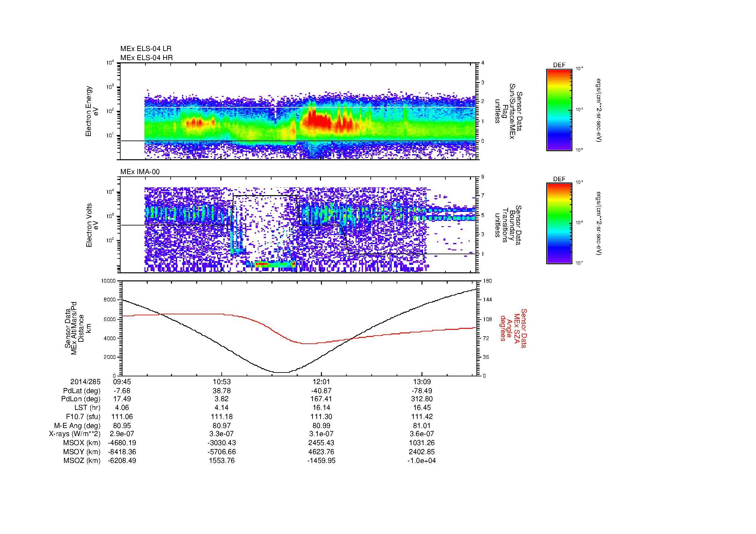
Task: Click MSOX value '-4680.19'
Action: (x=122, y=443)
